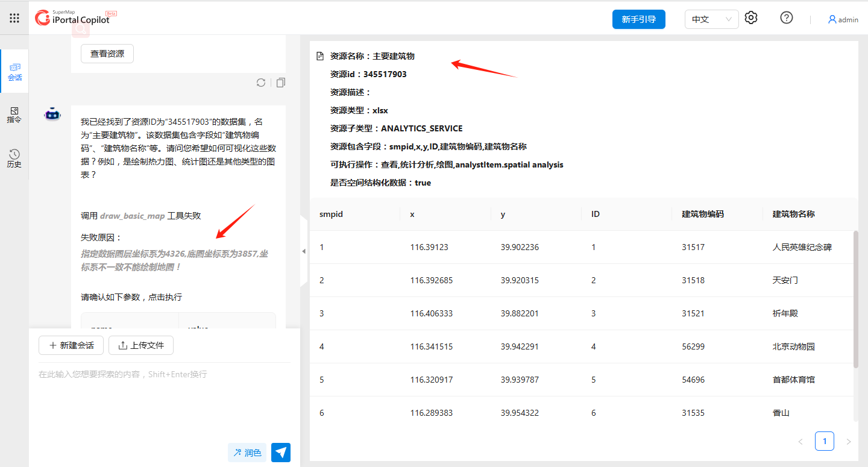The height and width of the screenshot is (467, 868).
Task: Switch to the 会话 sidebar tab
Action: point(14,72)
